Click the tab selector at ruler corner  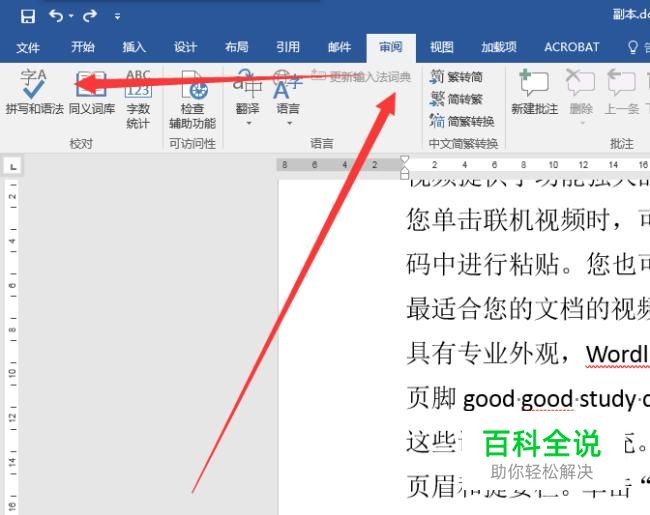(x=13, y=166)
